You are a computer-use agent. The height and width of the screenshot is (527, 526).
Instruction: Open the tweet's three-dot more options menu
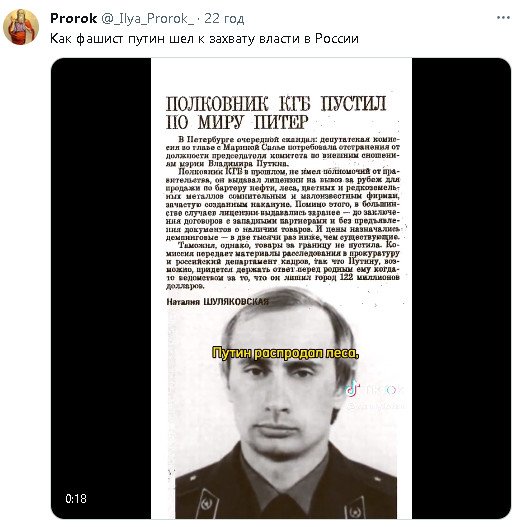pos(503,18)
